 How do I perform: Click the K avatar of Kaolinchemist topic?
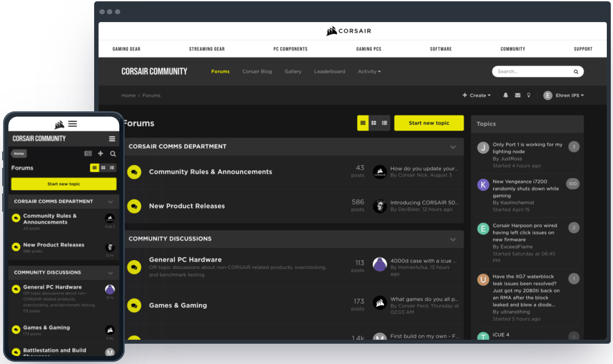tap(483, 185)
